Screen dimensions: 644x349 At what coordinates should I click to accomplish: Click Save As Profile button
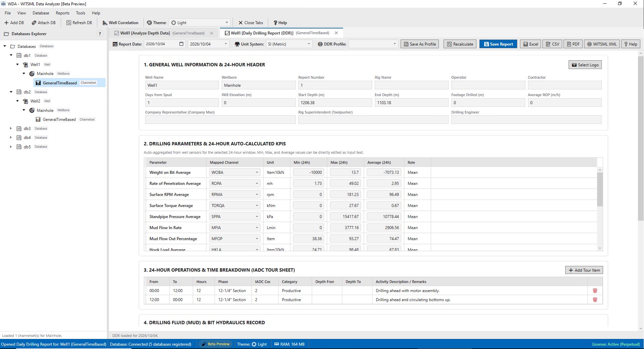(420, 44)
